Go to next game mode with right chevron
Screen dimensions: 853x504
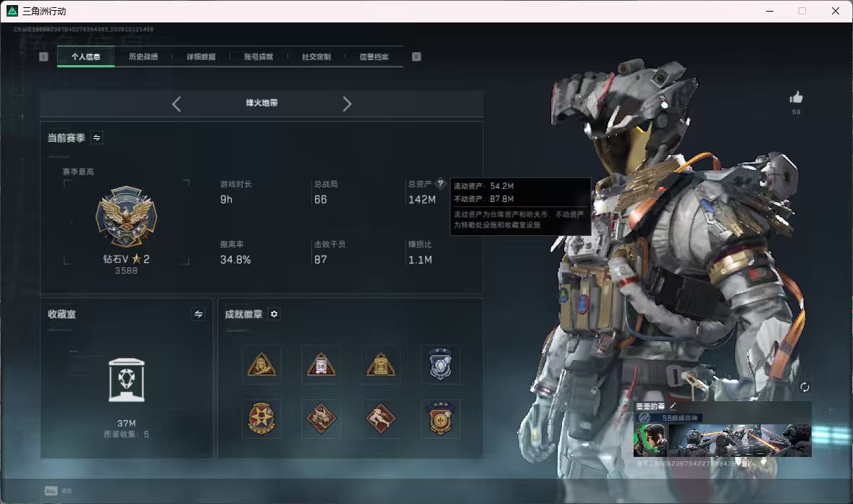coord(347,104)
